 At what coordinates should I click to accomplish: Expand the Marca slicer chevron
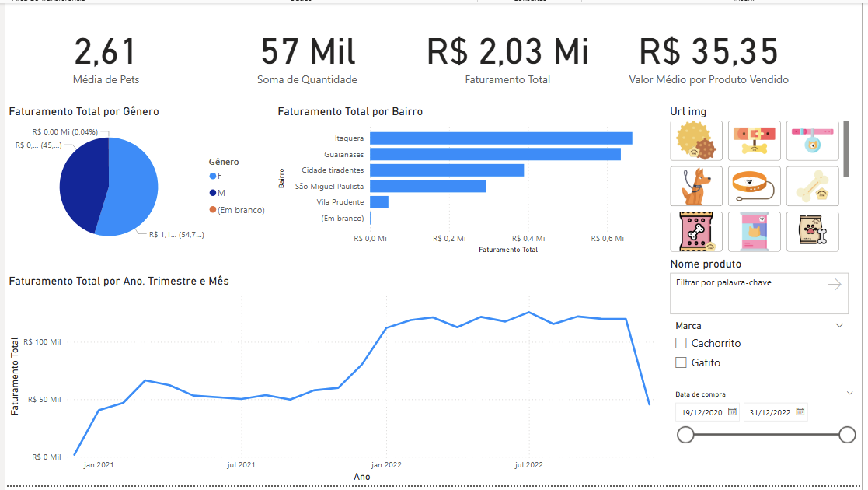(839, 325)
